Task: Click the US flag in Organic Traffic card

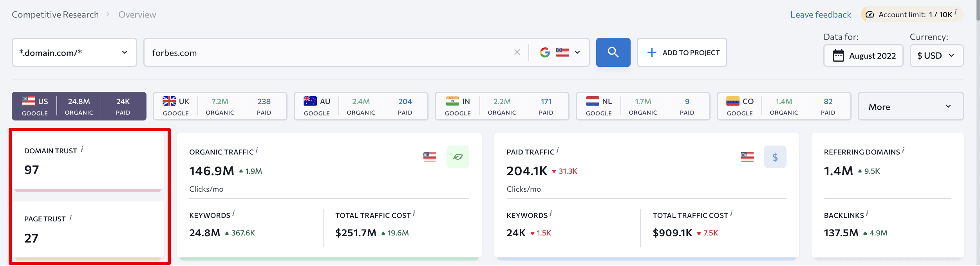Action: (430, 157)
